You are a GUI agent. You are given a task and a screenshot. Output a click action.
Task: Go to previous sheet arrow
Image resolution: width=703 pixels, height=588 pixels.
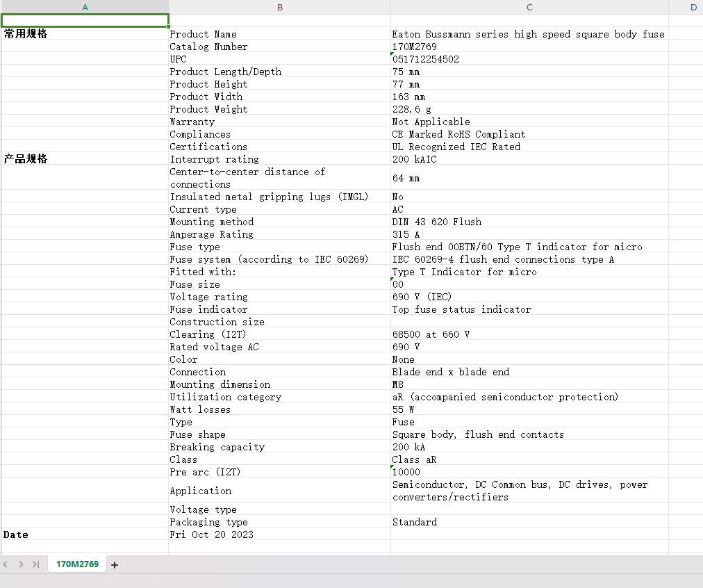(6, 564)
